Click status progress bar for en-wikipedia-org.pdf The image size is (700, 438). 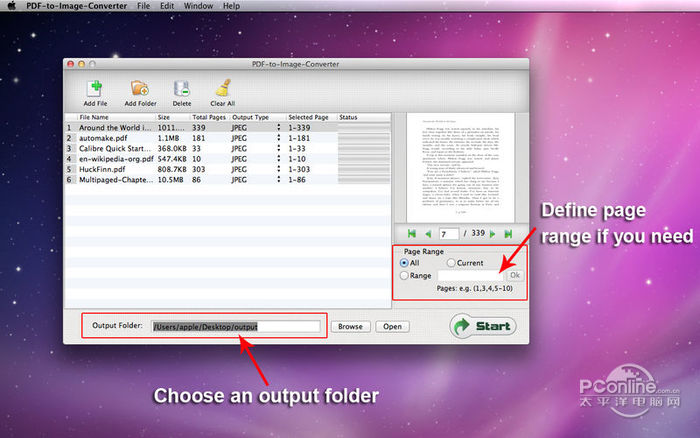(x=364, y=159)
